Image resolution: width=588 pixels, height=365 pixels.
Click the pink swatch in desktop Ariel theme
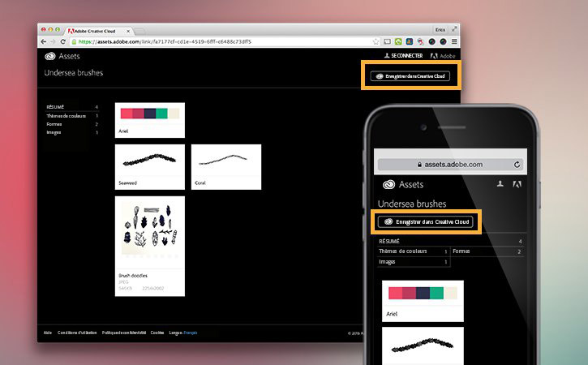pos(127,114)
